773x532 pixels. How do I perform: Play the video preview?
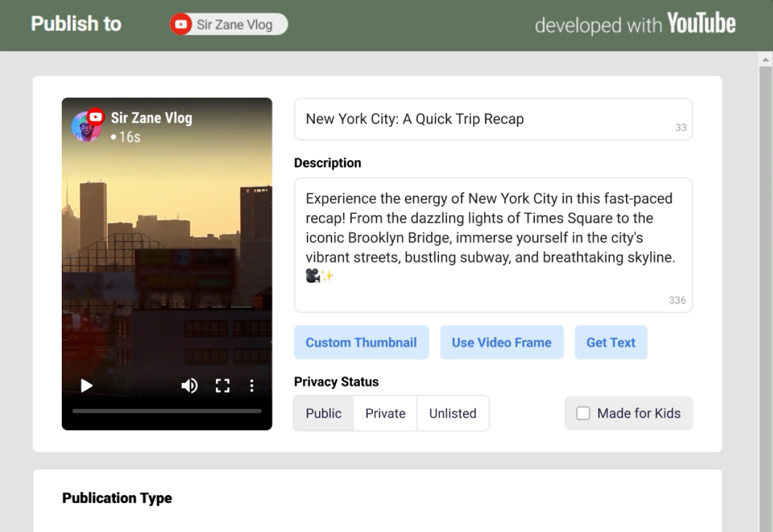[x=87, y=386]
